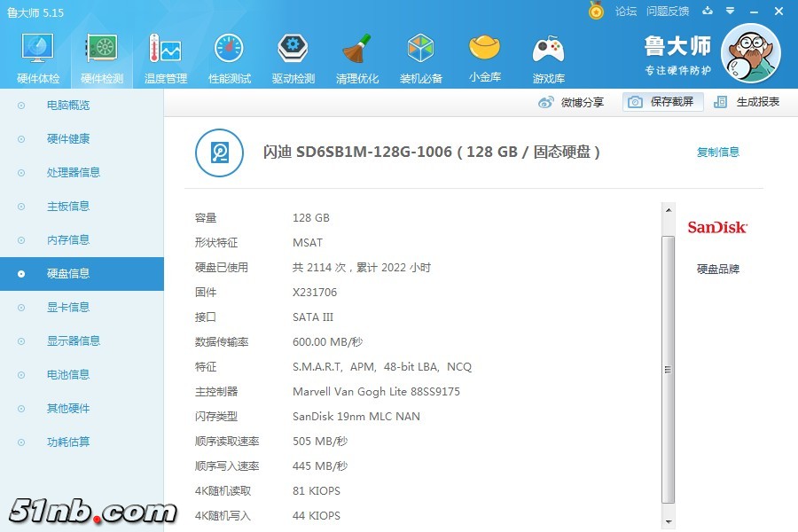Switch to 内存信息 sidebar item

pyautogui.click(x=67, y=240)
